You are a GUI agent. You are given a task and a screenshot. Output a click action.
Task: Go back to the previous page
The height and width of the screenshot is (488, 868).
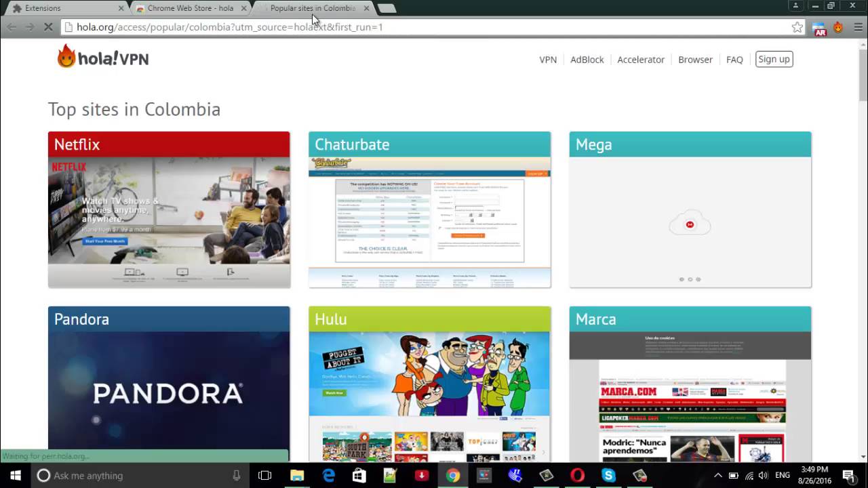[x=12, y=27]
